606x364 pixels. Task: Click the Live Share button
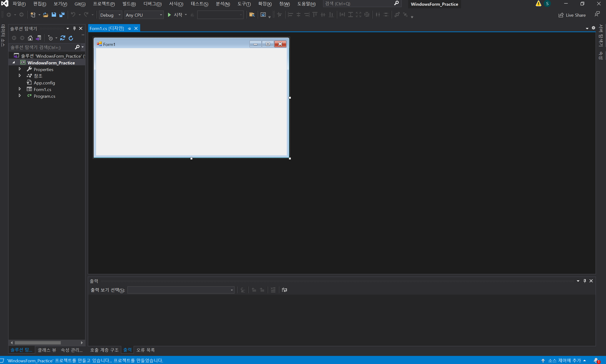click(572, 15)
